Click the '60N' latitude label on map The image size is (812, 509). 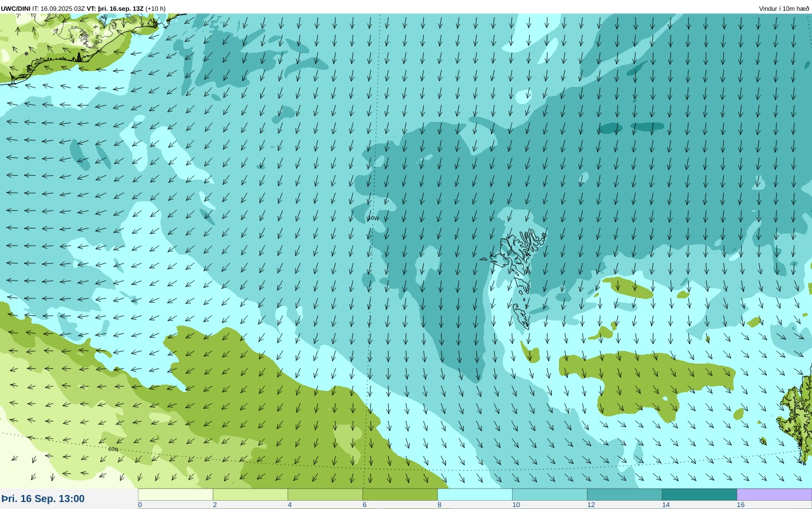pos(113,449)
